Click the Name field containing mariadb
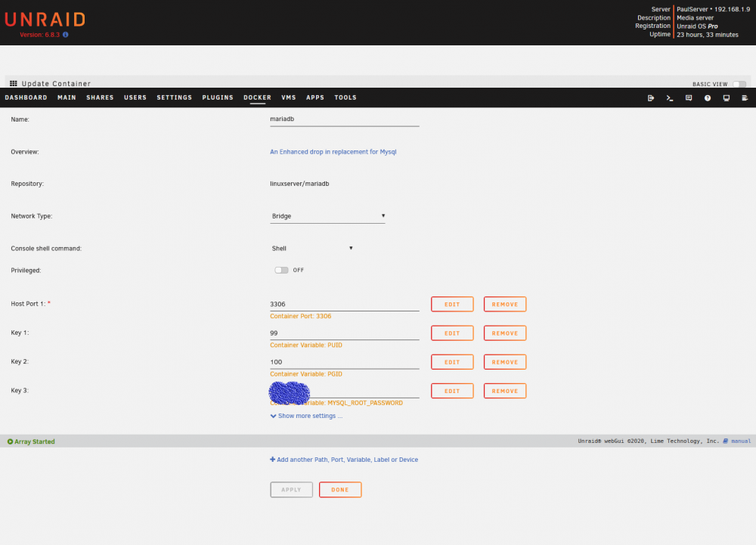756x545 pixels. point(344,119)
